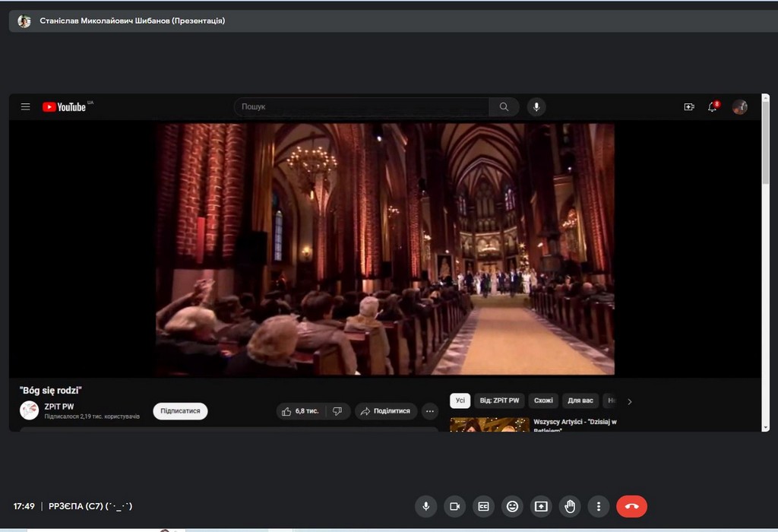Click the YouTube 'Пошук' search field
The height and width of the screenshot is (532, 778).
click(361, 107)
